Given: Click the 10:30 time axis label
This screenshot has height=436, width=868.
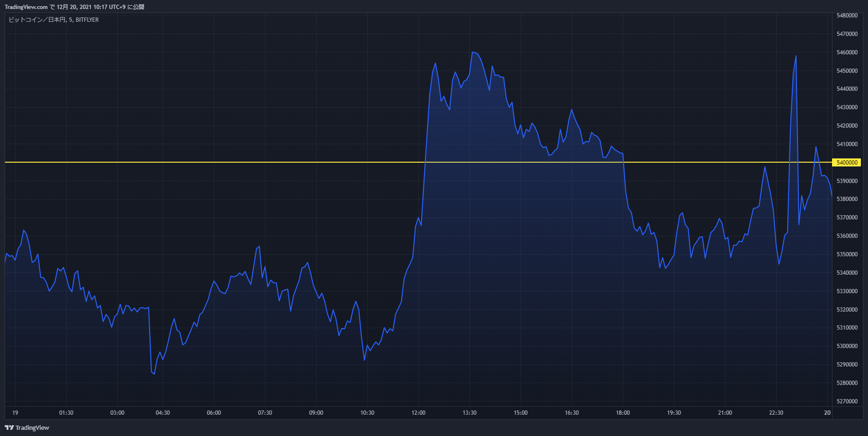Looking at the screenshot, I should pos(367,413).
